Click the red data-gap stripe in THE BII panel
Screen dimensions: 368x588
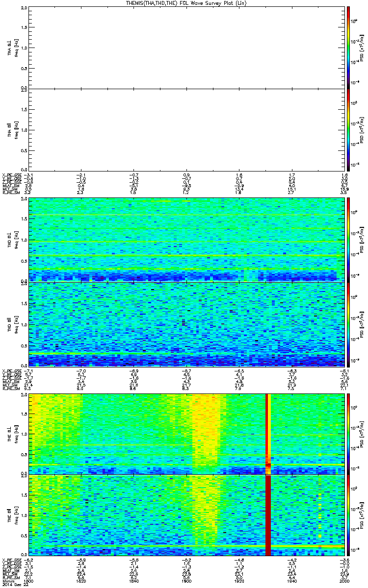[x=268, y=514]
